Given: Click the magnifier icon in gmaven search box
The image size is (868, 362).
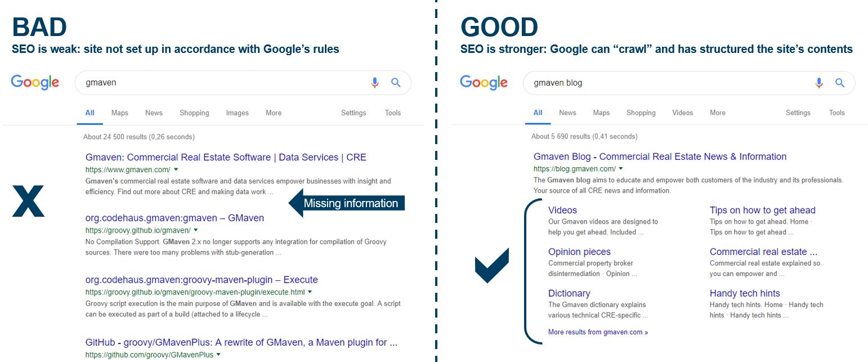Looking at the screenshot, I should point(396,83).
